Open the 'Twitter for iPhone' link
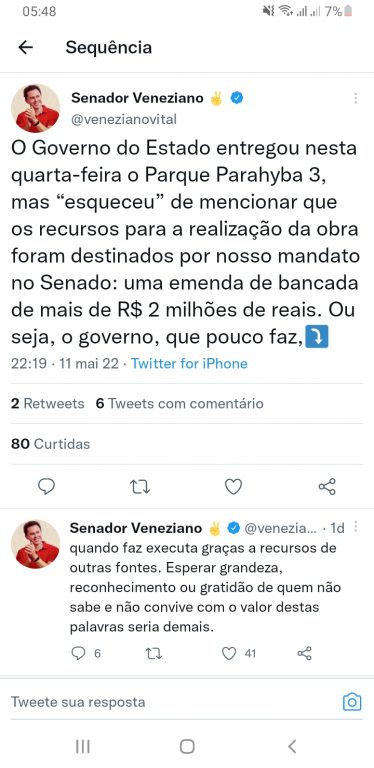Screen dimensions: 374x768 (189, 363)
